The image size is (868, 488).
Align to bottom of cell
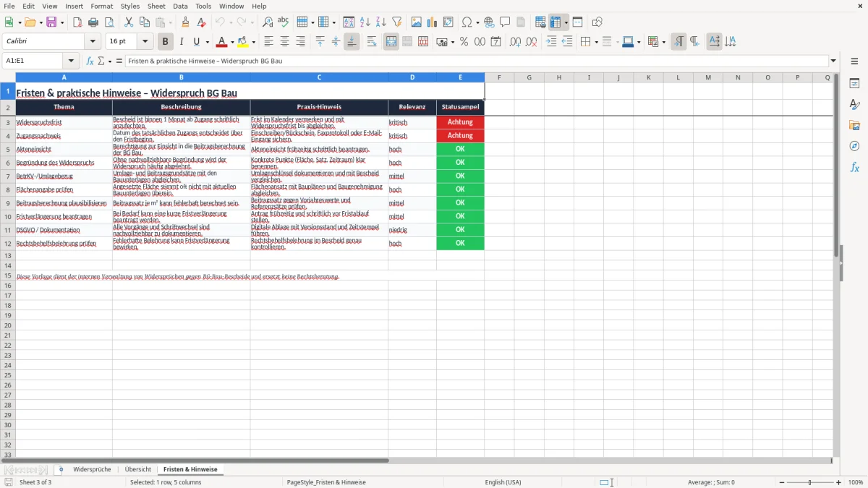(x=352, y=42)
